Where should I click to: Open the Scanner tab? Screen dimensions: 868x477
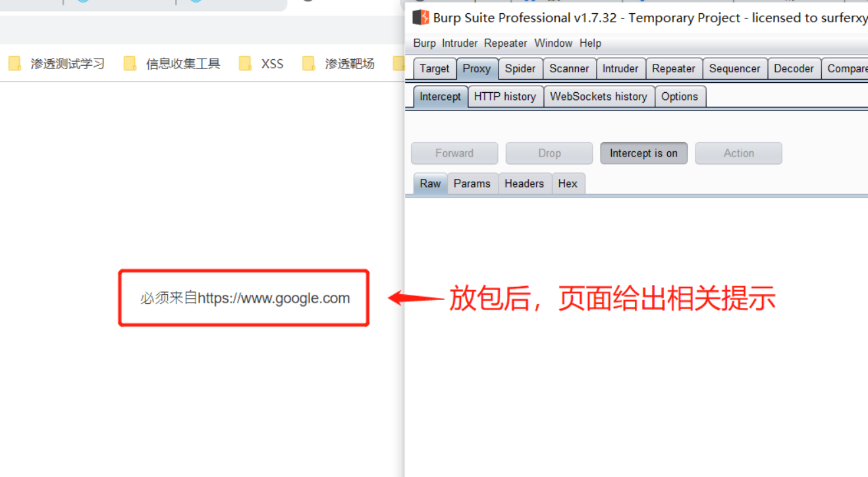(570, 68)
